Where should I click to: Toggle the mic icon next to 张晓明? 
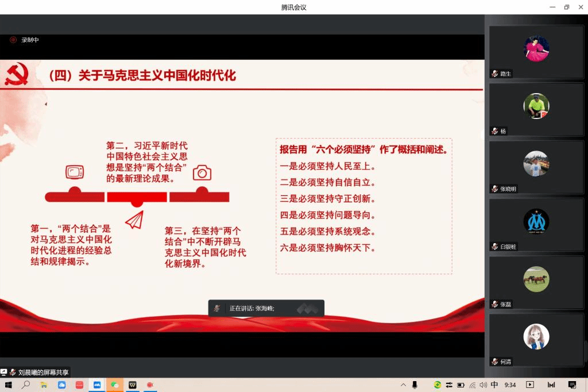[494, 189]
